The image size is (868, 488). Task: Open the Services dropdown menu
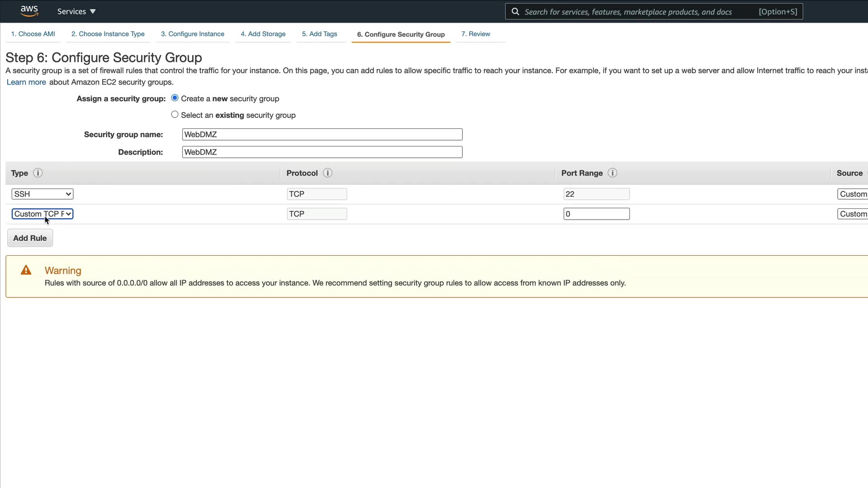pos(76,11)
